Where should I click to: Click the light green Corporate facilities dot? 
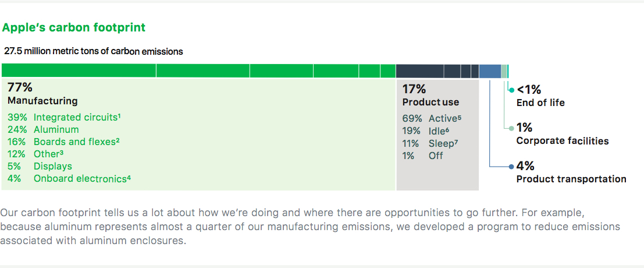pos(511,128)
